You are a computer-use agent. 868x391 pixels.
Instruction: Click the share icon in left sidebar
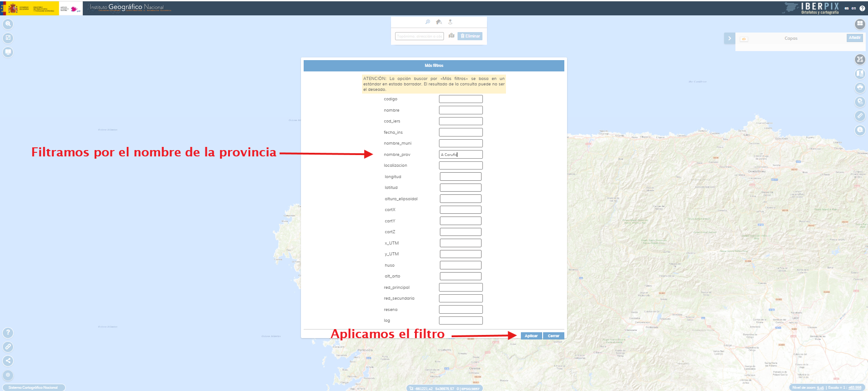click(x=8, y=361)
